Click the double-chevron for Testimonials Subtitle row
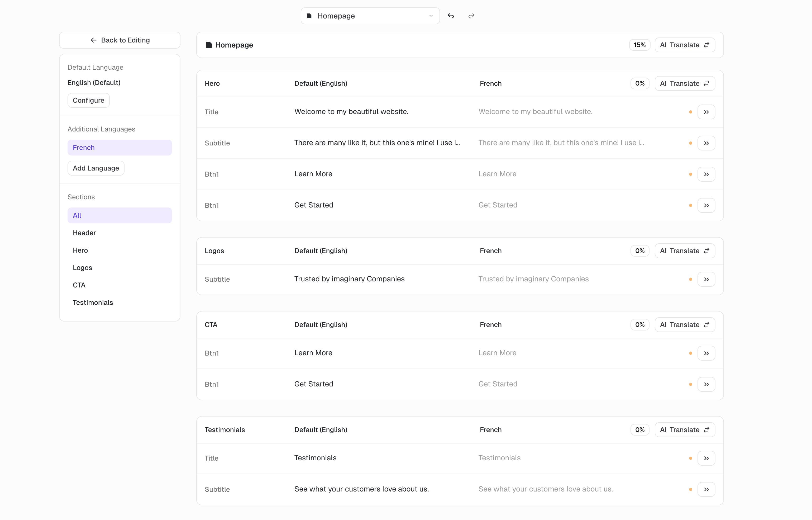Viewport: 812px width, 520px height. coord(706,489)
